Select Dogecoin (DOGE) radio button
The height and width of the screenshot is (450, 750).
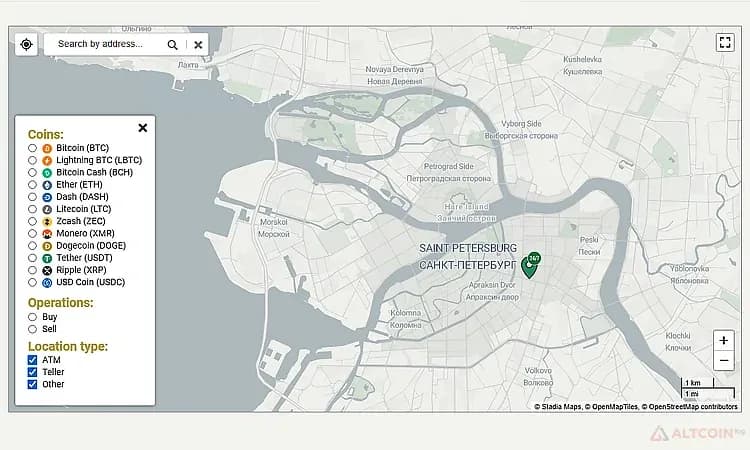click(32, 246)
